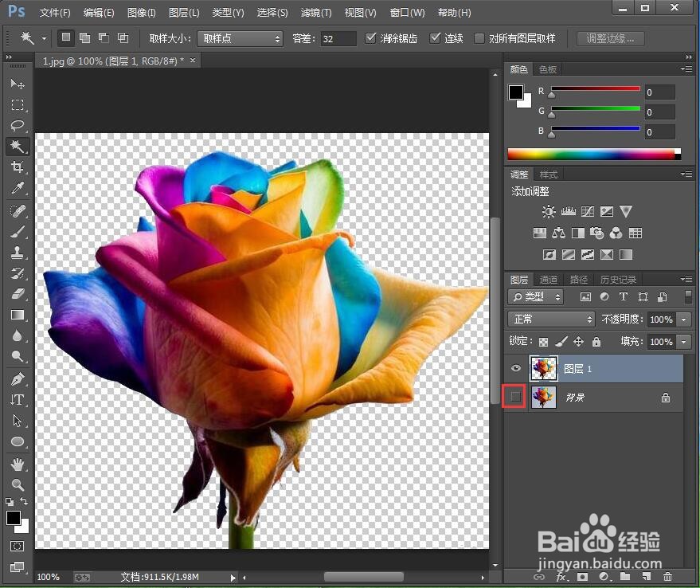The image size is (700, 588).
Task: Uncheck the 消除锯齿 checkbox
Action: 371,38
